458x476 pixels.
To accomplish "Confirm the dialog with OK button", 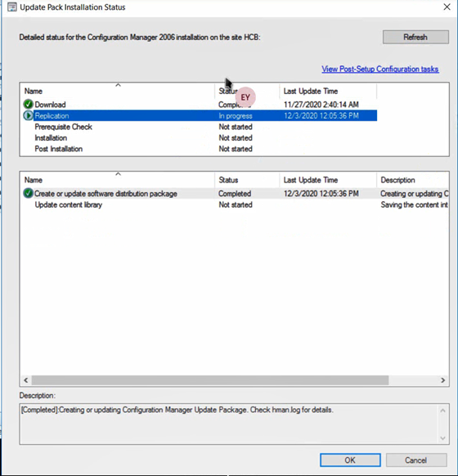I will point(350,460).
